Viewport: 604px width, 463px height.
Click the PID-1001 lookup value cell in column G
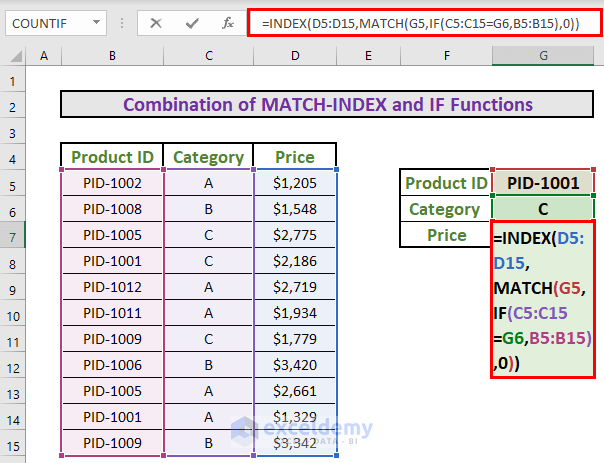tap(544, 183)
